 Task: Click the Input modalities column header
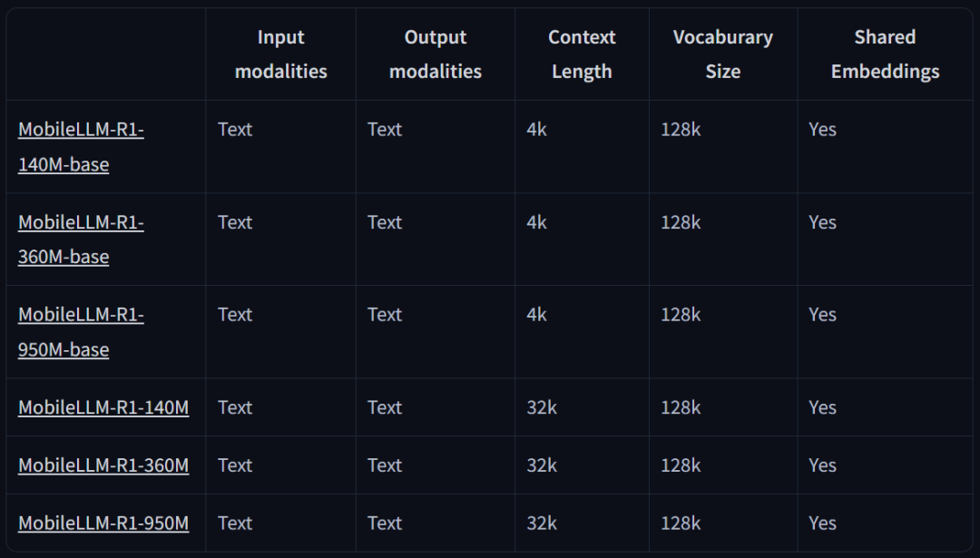[281, 54]
